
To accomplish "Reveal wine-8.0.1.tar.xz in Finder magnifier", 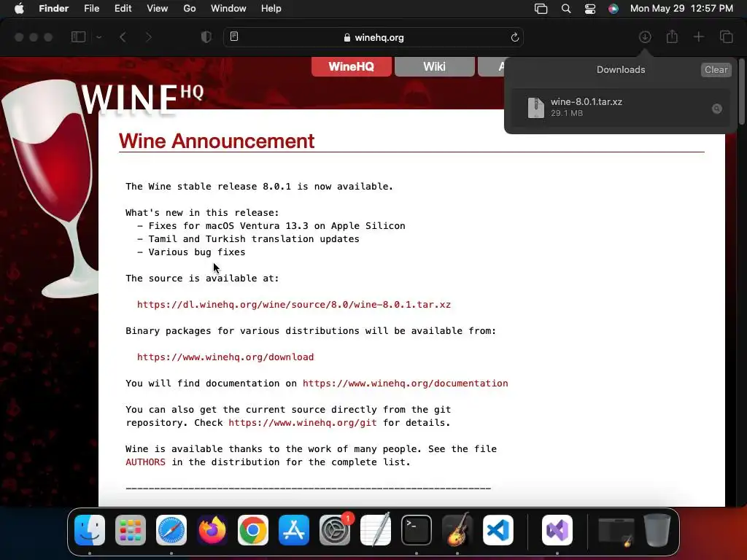I will 716,109.
